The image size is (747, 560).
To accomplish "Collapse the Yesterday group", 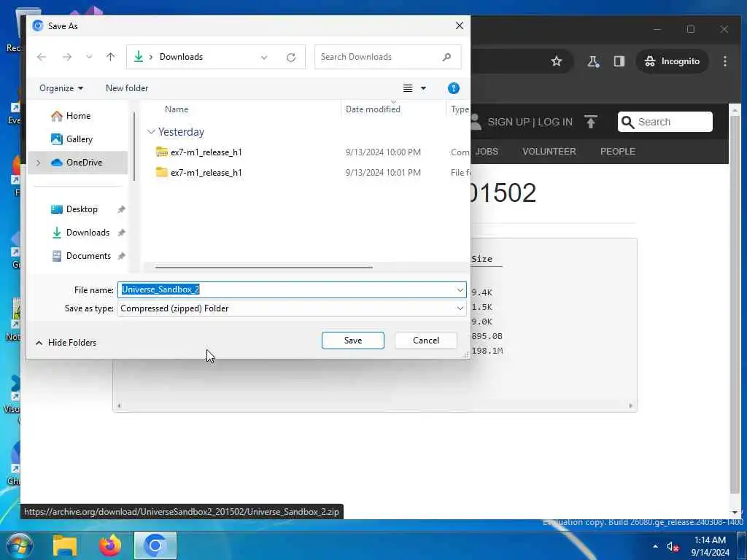I will (x=151, y=132).
